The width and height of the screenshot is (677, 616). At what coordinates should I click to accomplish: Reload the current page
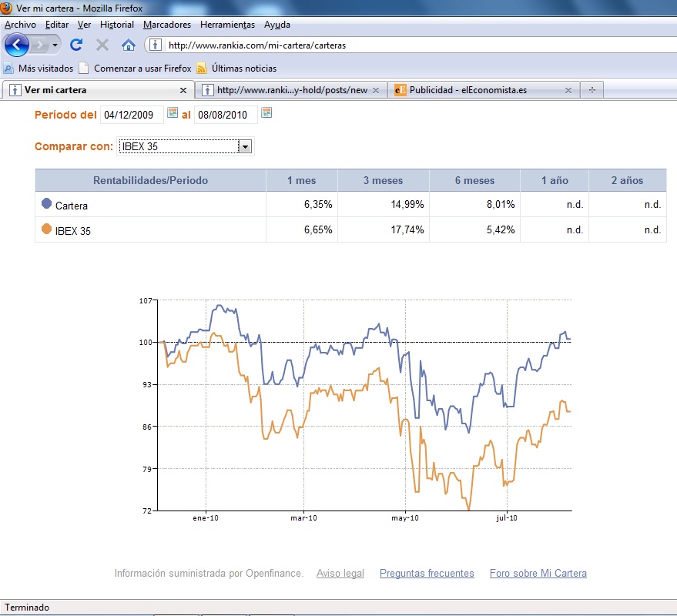(x=76, y=45)
